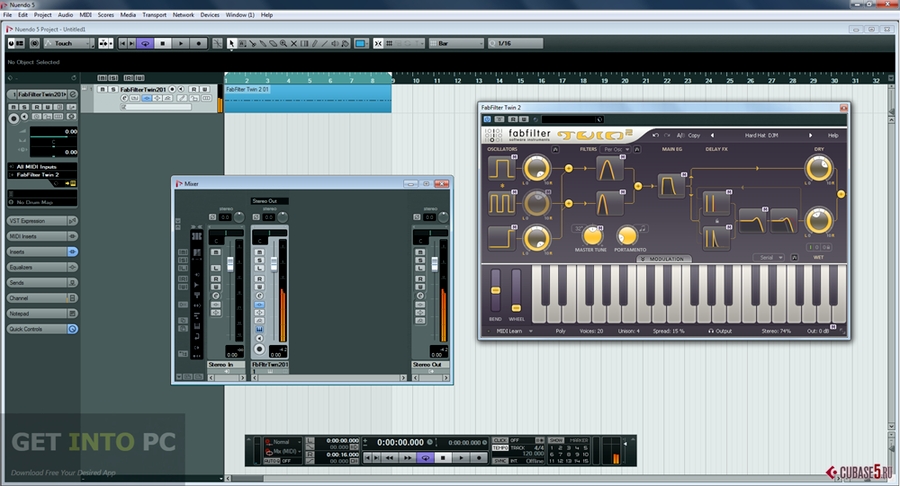
Task: Click the top toolbar Stop button
Action: coord(163,43)
